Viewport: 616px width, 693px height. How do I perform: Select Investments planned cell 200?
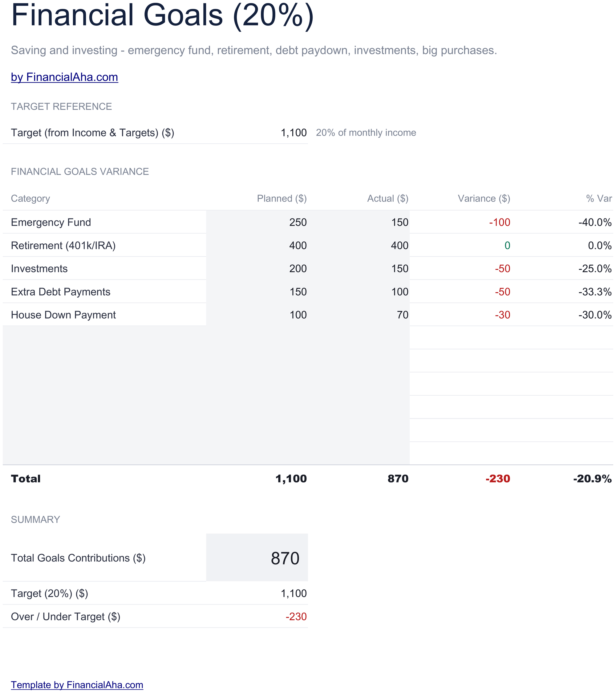point(257,268)
